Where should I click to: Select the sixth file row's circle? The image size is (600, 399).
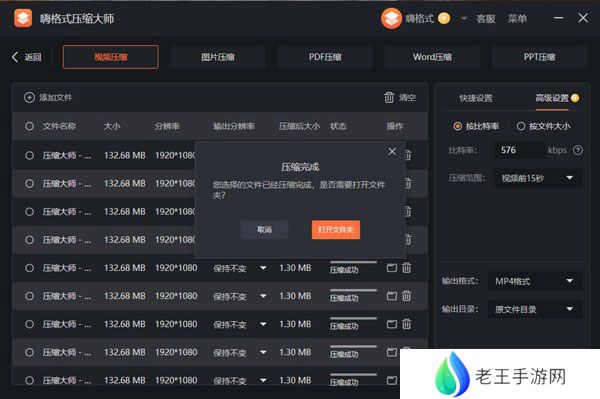click(x=29, y=296)
